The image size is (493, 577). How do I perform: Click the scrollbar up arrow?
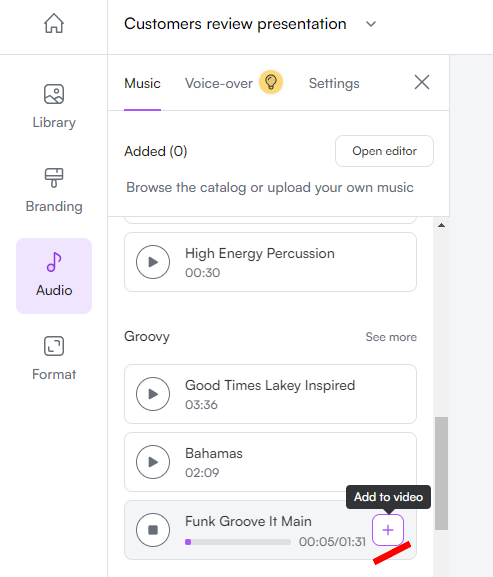441,225
